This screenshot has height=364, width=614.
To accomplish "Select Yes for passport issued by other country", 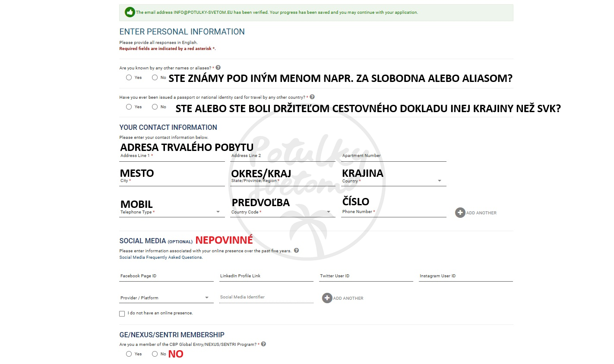I will [129, 107].
